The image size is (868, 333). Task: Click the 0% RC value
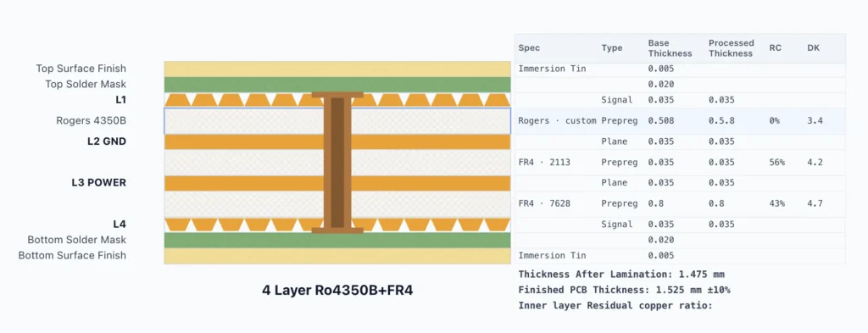[774, 120]
